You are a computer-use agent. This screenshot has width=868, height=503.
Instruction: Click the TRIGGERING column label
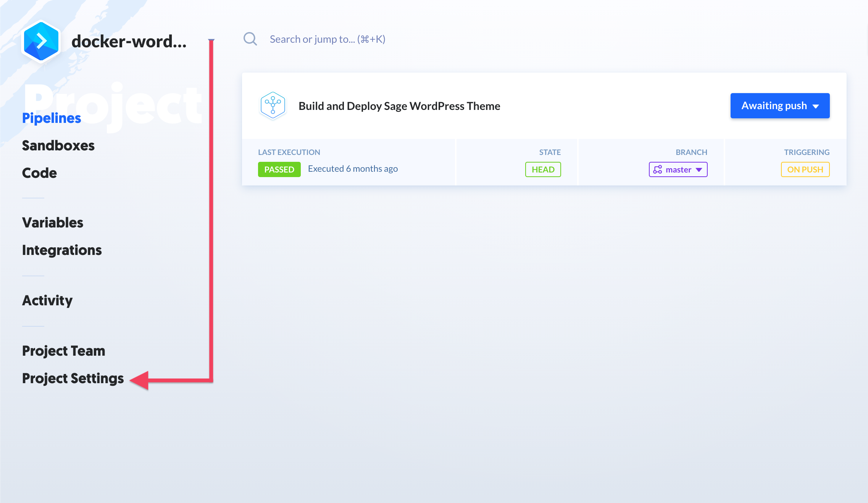coord(807,152)
